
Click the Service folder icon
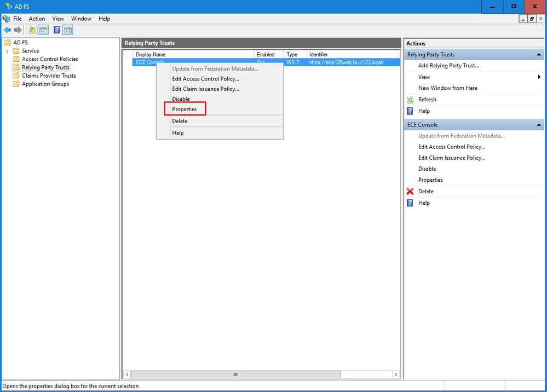click(16, 51)
